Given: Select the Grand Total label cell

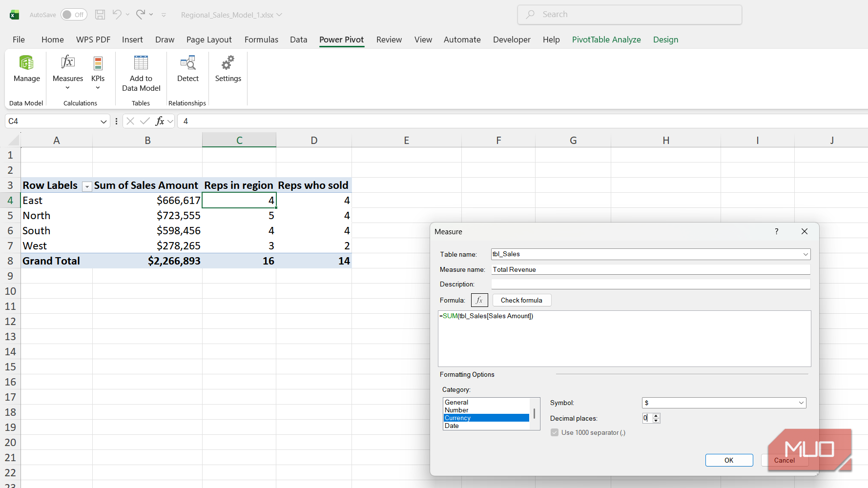Looking at the screenshot, I should pyautogui.click(x=57, y=261).
